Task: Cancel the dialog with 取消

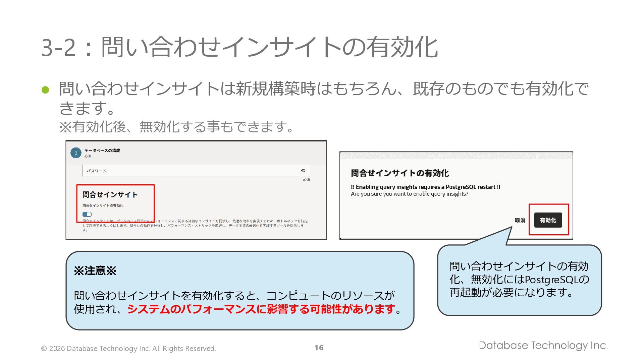Action: click(520, 220)
